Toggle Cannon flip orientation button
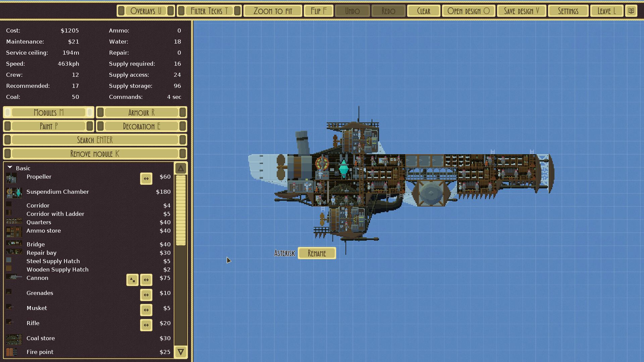The width and height of the screenshot is (644, 362). coord(146,279)
